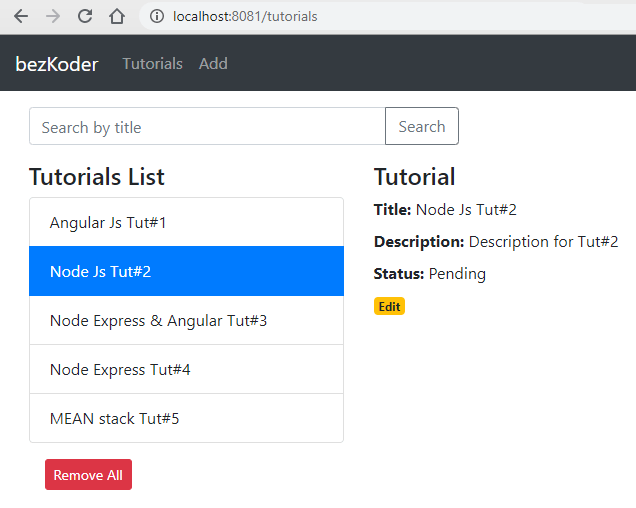
Task: Go back with the browser back arrow
Action: coord(21,17)
